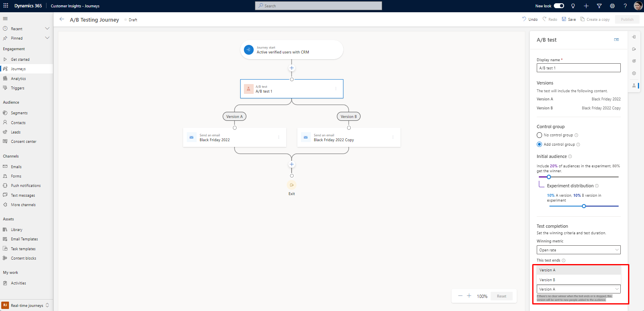Open the journey settings side pane icon

coord(634,73)
